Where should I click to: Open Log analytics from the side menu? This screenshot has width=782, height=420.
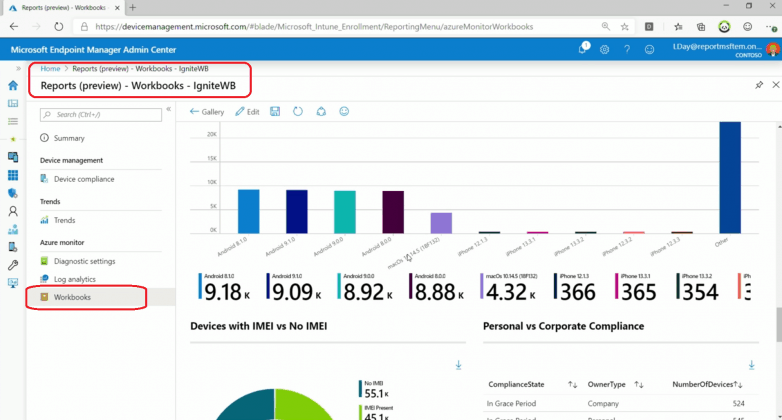75,279
